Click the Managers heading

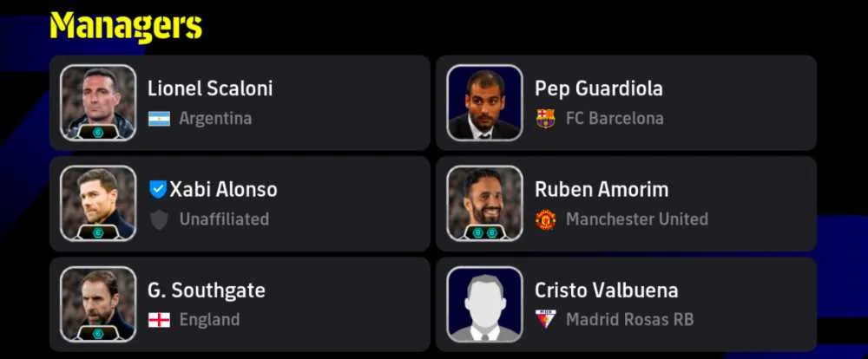[x=126, y=26]
